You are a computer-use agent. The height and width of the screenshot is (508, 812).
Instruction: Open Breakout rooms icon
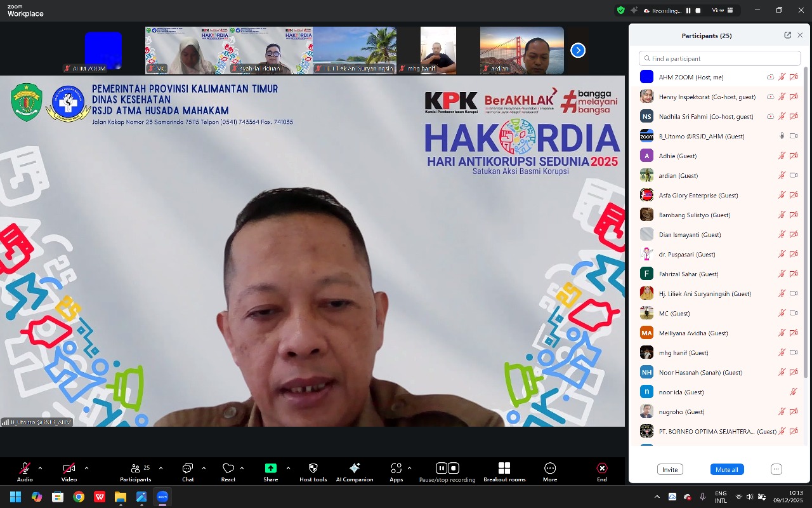pos(504,469)
